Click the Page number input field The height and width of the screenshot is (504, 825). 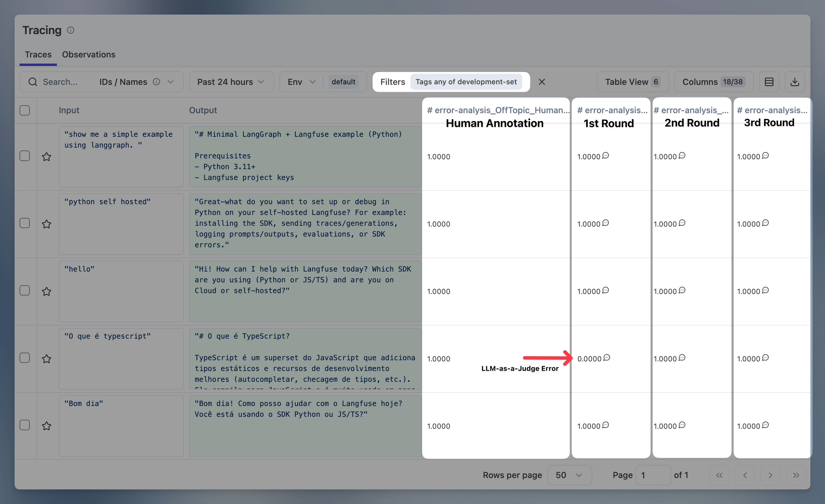click(x=653, y=475)
